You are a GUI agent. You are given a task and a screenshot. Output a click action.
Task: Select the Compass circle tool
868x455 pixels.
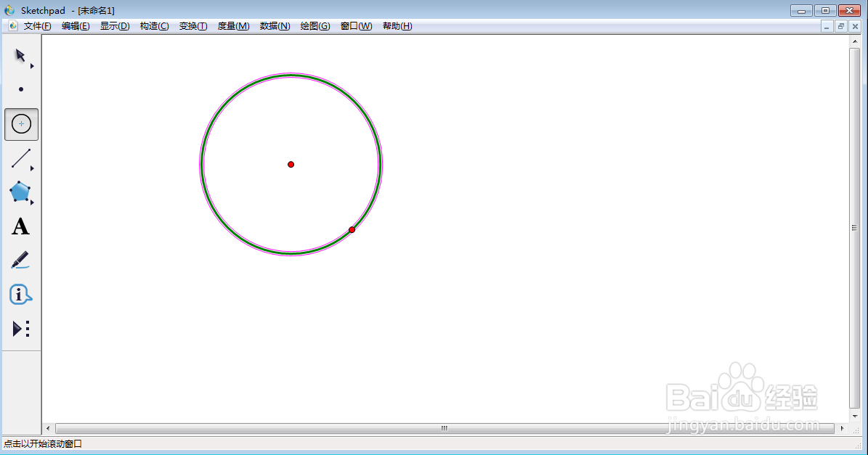click(22, 124)
